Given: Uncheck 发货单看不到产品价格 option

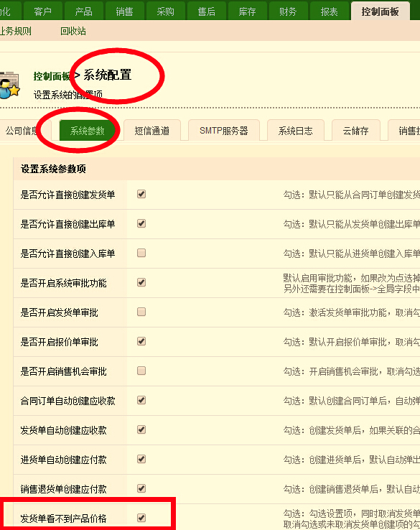Looking at the screenshot, I should click(x=141, y=518).
